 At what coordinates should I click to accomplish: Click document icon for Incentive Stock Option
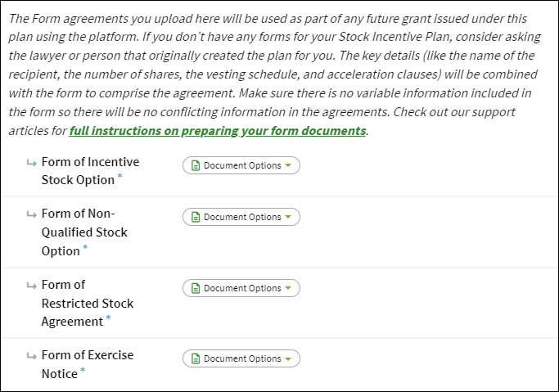(x=196, y=165)
